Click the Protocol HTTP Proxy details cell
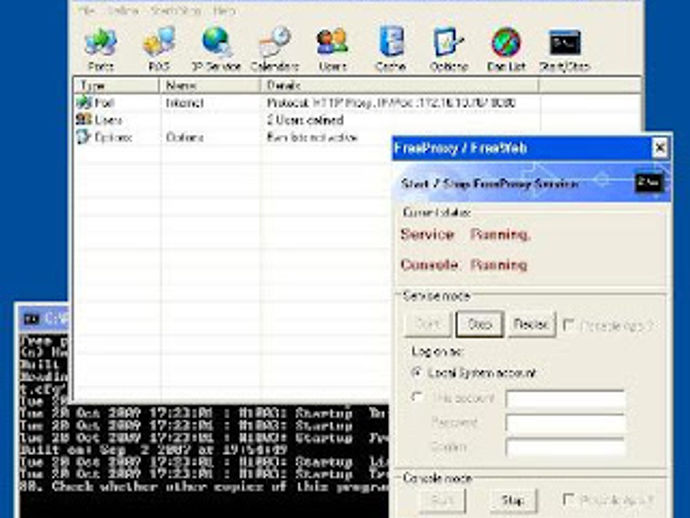 391,103
